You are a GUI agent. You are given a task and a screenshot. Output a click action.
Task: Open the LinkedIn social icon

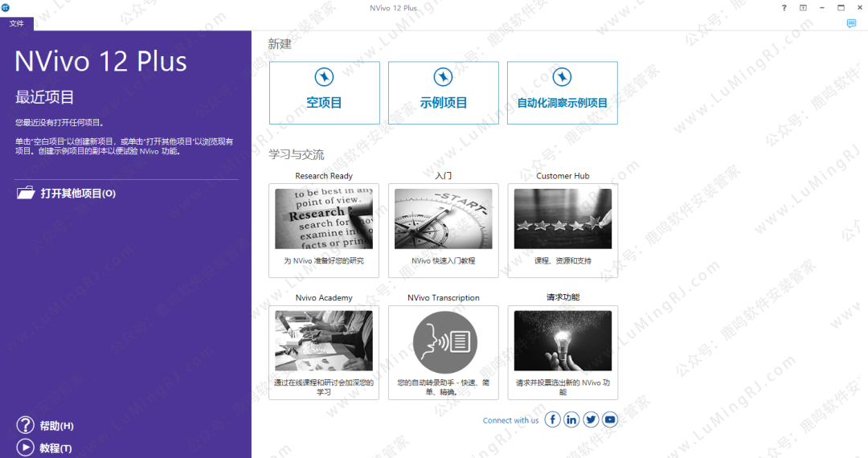(x=571, y=419)
